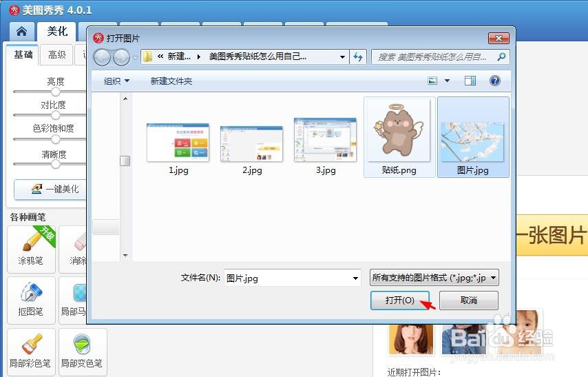Screen dimensions: 588x377
Task: Open the file type filter dropdown
Action: pos(434,278)
